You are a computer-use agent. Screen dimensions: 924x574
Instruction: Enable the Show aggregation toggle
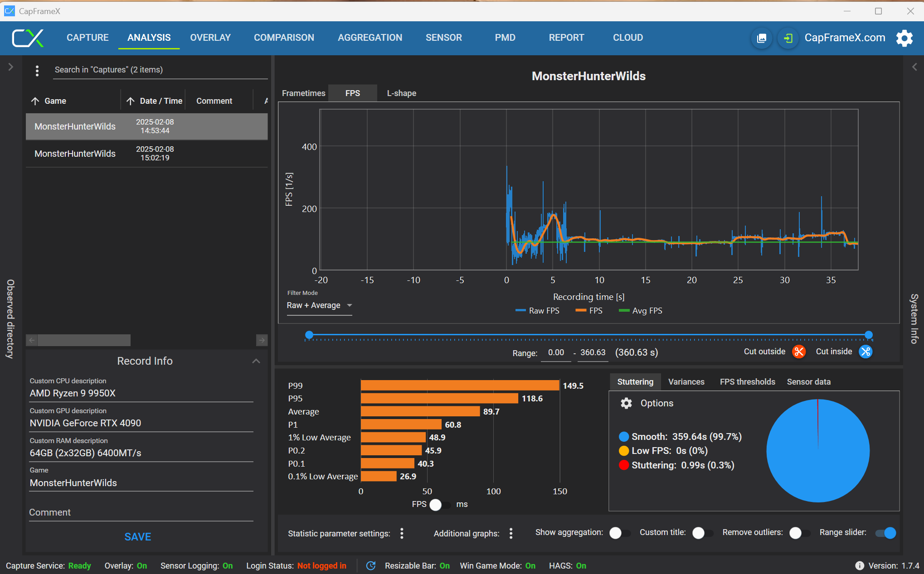point(619,533)
